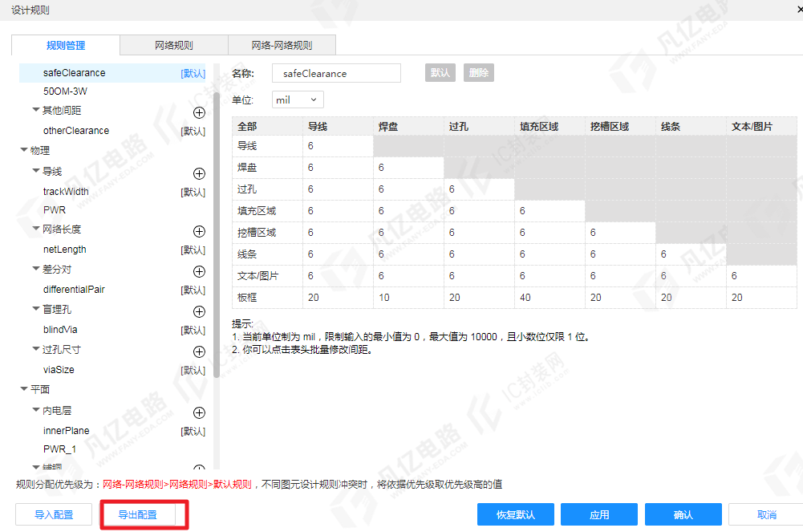Select the safeClearance rule in the tree
This screenshot has width=803, height=532.
click(112, 73)
